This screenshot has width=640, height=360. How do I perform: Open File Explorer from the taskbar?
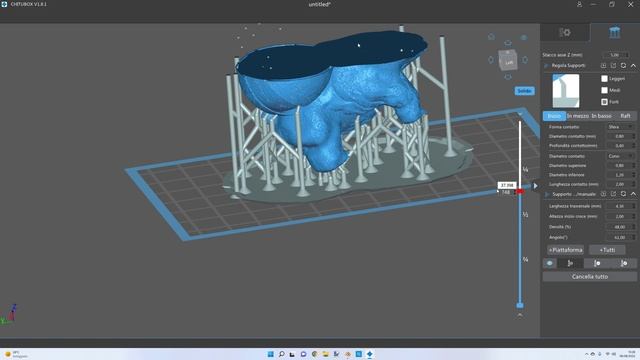point(325,354)
